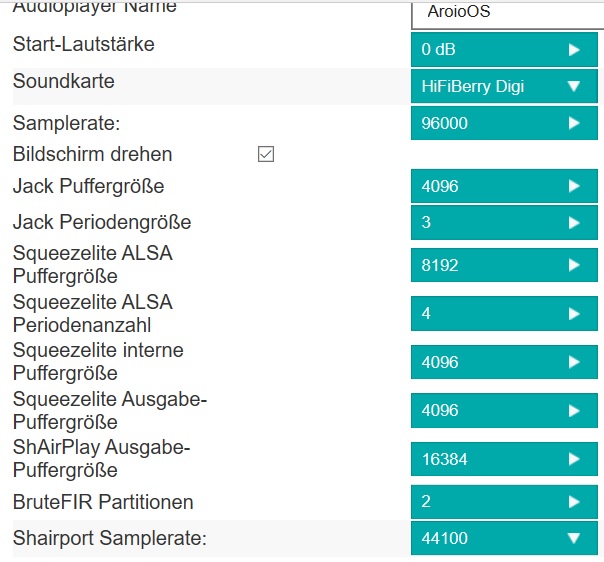Image resolution: width=604 pixels, height=562 pixels.
Task: Click arrow for ShAirPlay Ausgabe-Puffergröße 16384
Action: (574, 459)
